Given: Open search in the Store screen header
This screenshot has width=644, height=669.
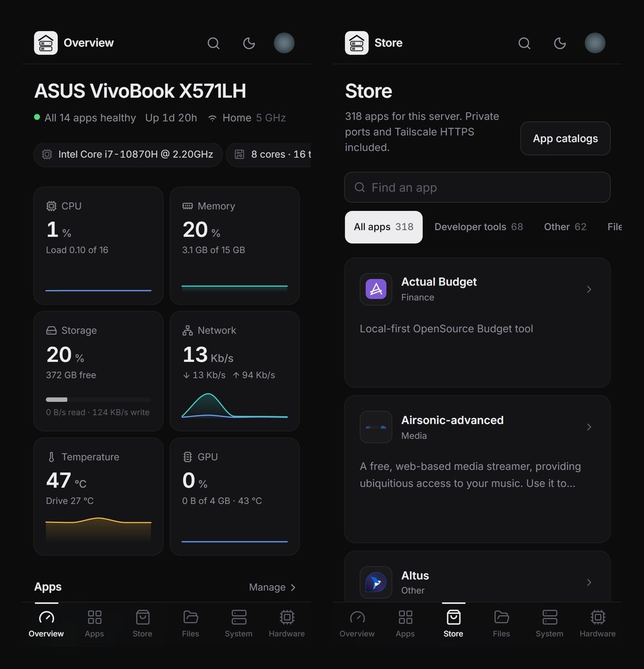Looking at the screenshot, I should 525,43.
